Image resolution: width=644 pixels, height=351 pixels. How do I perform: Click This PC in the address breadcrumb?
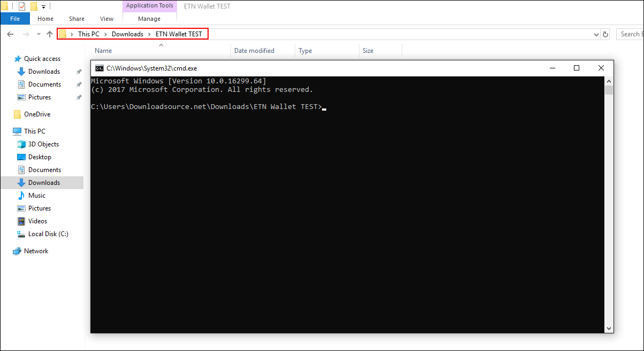click(89, 34)
